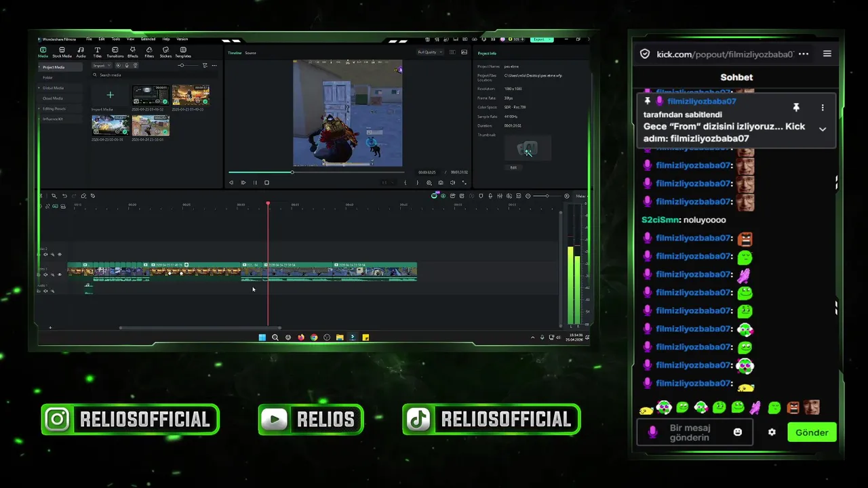Screen dimensions: 868x488
Task: Expand the Influence Kit tree item
Action: pos(39,119)
